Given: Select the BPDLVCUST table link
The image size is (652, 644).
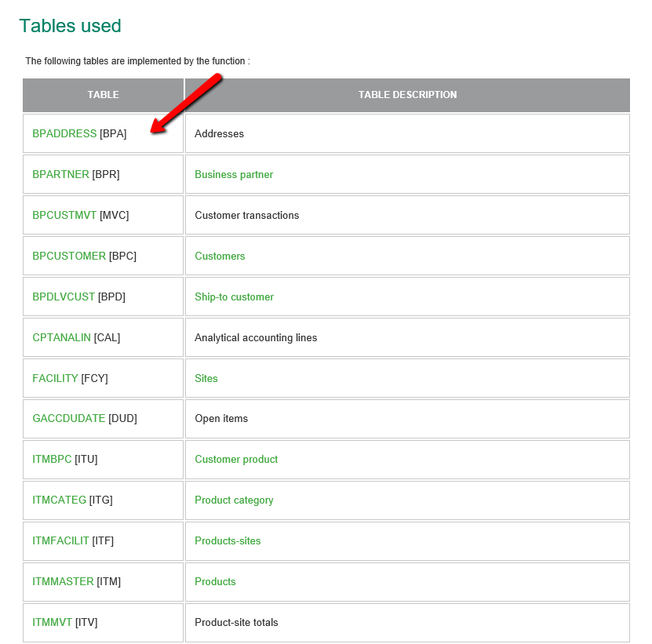Looking at the screenshot, I should (64, 297).
